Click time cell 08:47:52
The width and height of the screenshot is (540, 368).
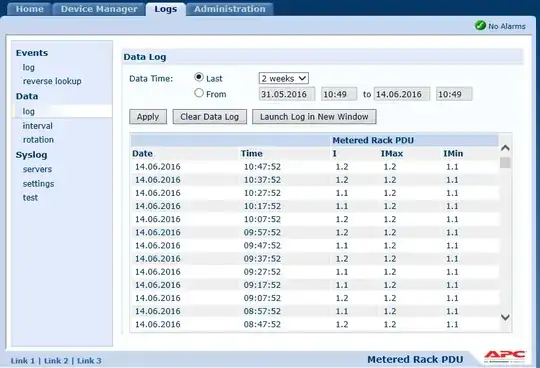coord(262,324)
